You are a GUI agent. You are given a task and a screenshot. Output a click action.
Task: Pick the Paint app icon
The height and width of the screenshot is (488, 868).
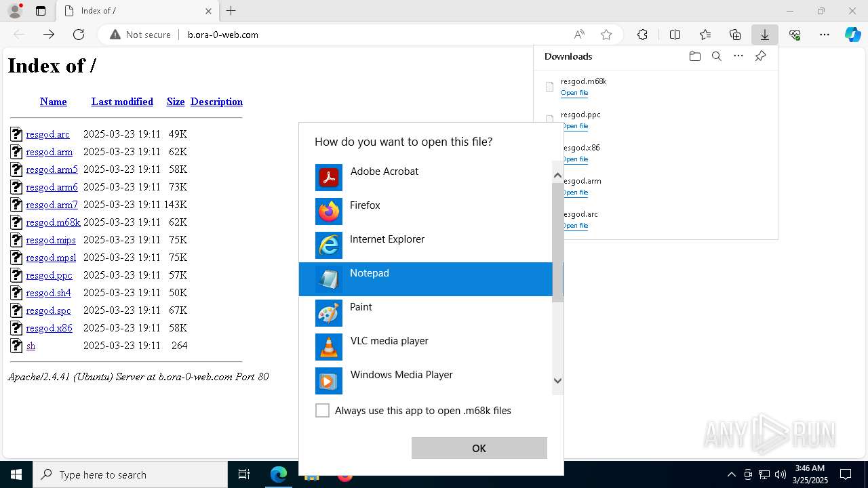point(329,313)
